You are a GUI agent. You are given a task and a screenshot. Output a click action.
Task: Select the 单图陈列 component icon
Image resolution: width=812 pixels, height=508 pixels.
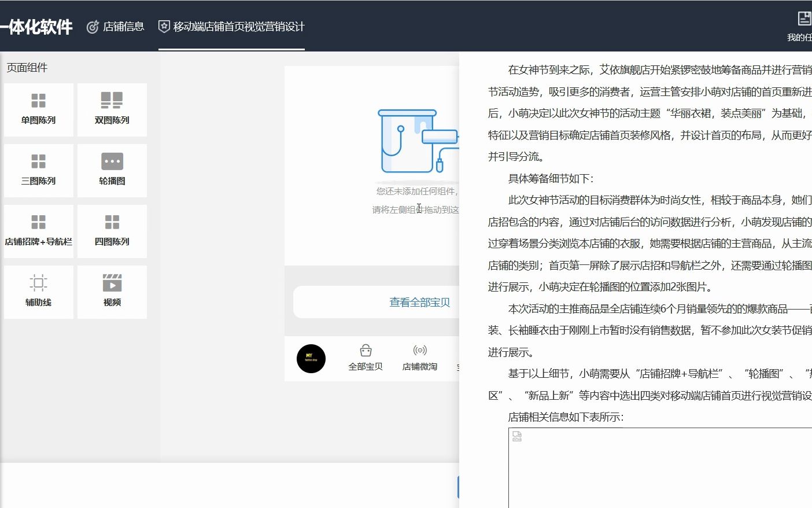click(x=38, y=100)
